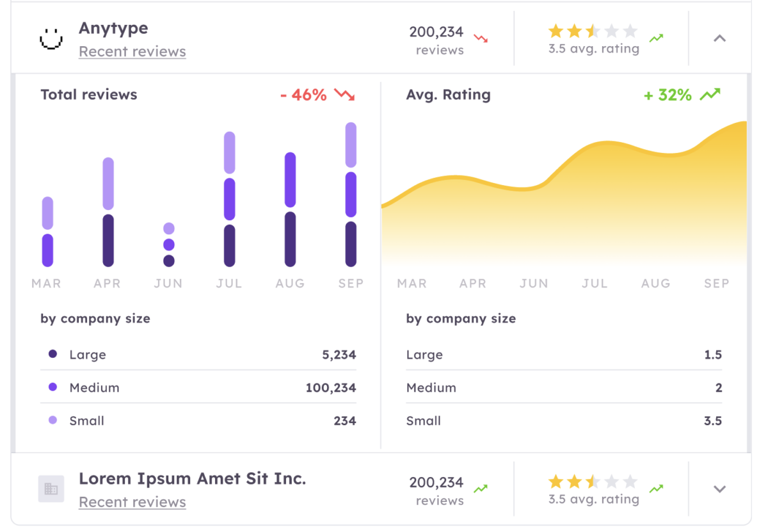This screenshot has height=532, width=768.
Task: Select the dark purple Large legend dot
Action: (x=52, y=354)
